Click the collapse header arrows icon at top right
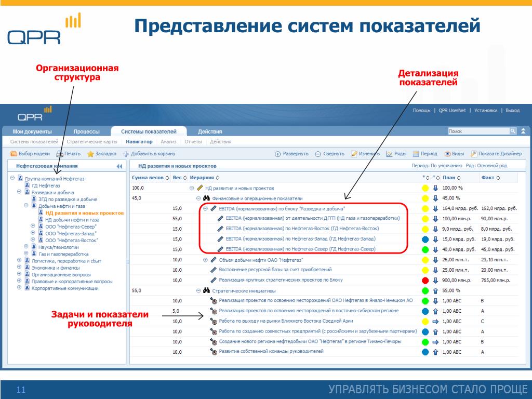This screenshot has width=532, height=399. click(524, 131)
